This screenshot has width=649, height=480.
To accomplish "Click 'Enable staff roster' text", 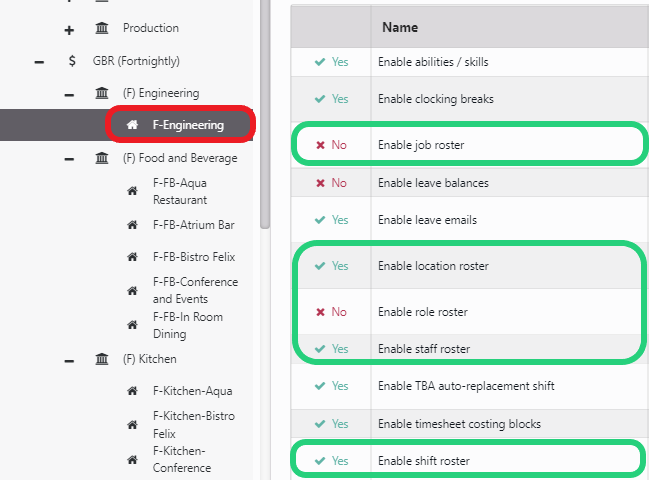I will 424,349.
